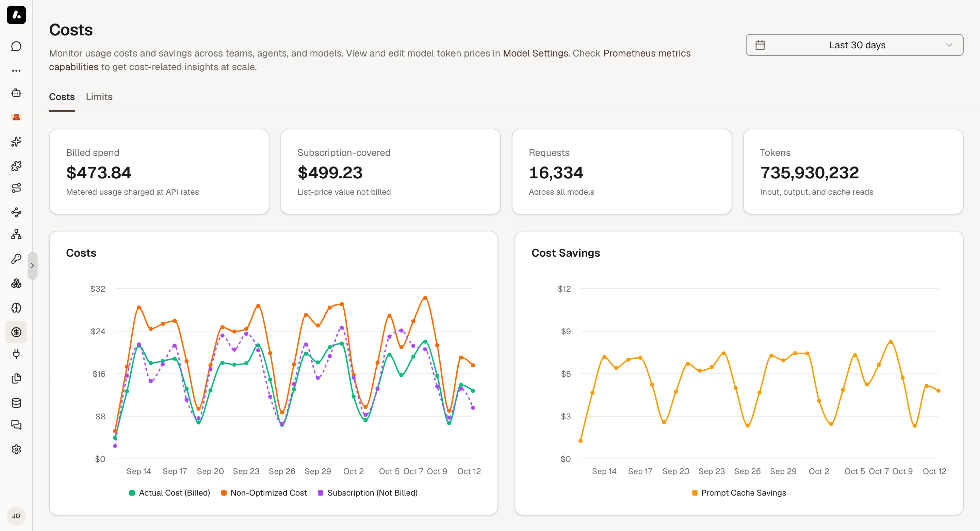Switch to the Limits tab
The width and height of the screenshot is (980, 531).
click(99, 97)
